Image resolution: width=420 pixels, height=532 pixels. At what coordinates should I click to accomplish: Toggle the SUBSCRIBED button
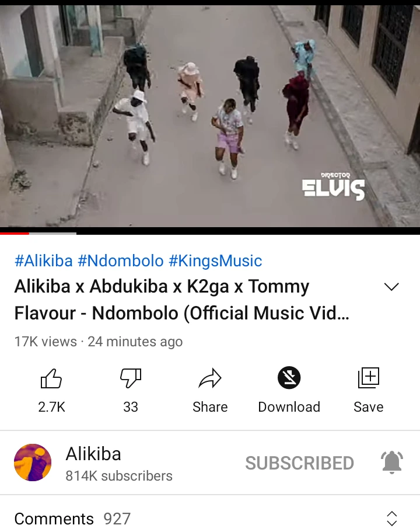tap(300, 463)
